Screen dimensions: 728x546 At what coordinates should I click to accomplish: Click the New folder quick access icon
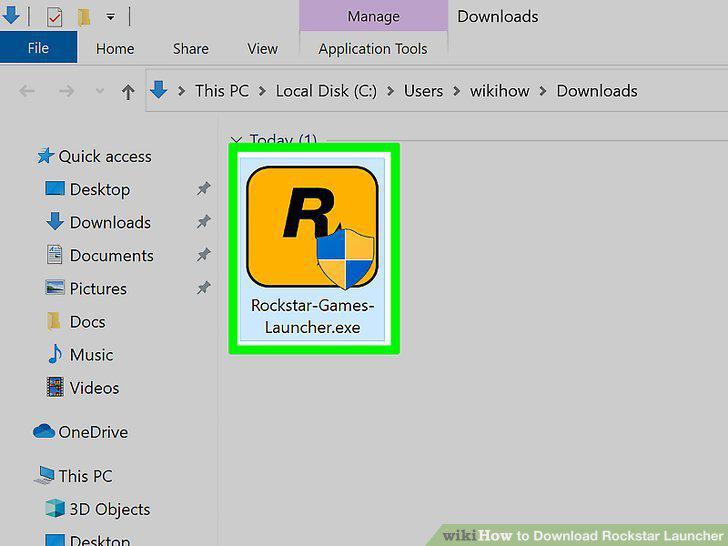[x=84, y=17]
